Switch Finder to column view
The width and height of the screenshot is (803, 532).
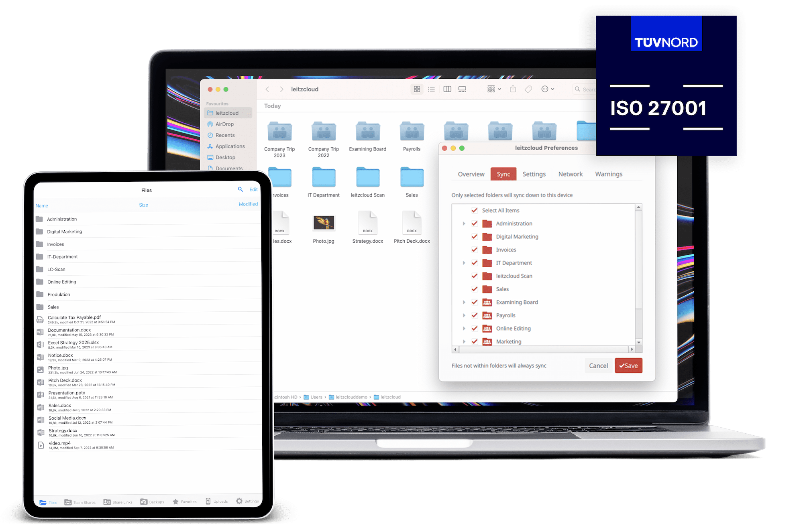click(x=447, y=89)
